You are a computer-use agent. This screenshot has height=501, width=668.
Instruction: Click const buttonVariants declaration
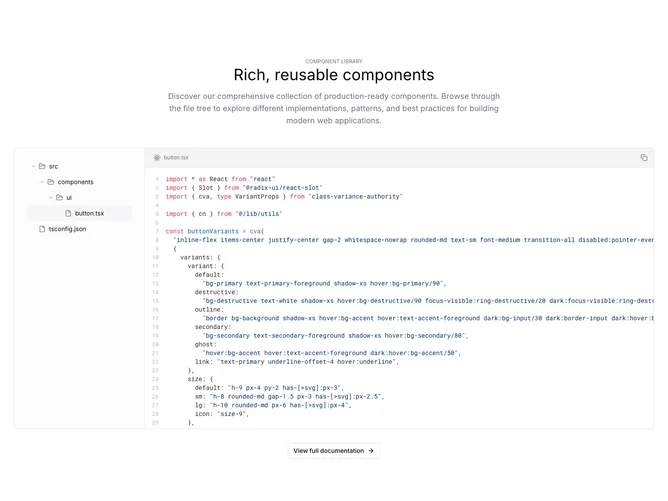[x=215, y=231]
